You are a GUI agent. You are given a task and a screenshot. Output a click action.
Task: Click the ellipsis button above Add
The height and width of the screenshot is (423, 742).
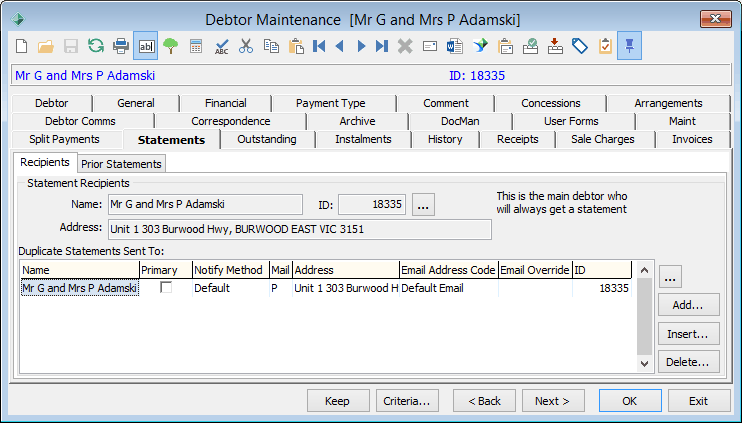point(670,276)
